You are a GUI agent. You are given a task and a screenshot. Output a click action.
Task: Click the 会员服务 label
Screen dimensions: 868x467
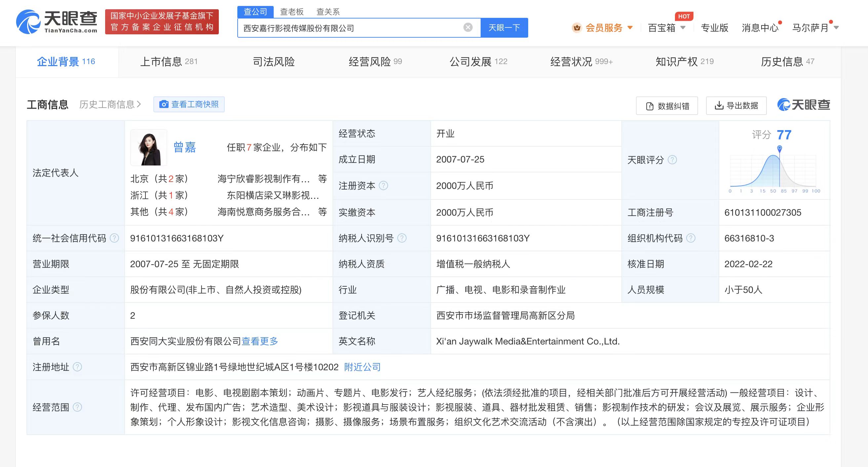coord(604,28)
